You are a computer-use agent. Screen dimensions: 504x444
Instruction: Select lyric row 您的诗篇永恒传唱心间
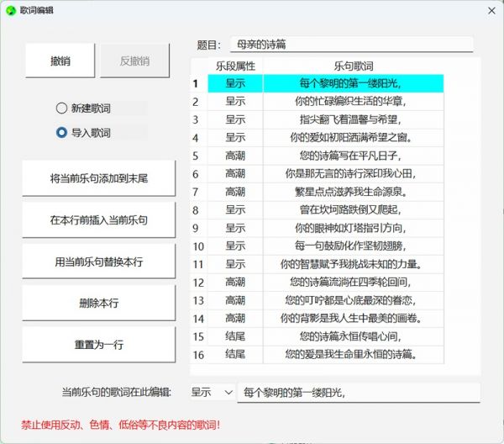(x=354, y=336)
